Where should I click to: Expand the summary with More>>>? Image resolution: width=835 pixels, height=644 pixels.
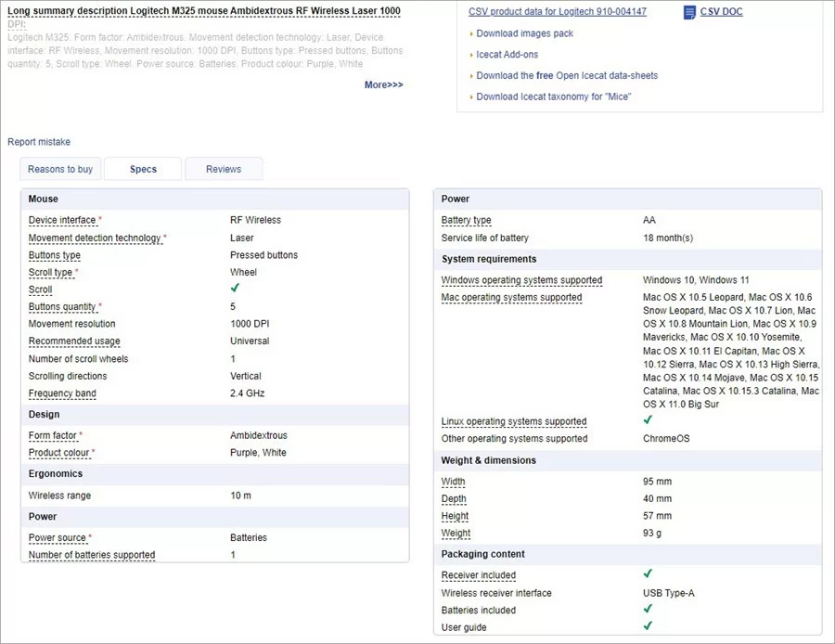pos(383,84)
